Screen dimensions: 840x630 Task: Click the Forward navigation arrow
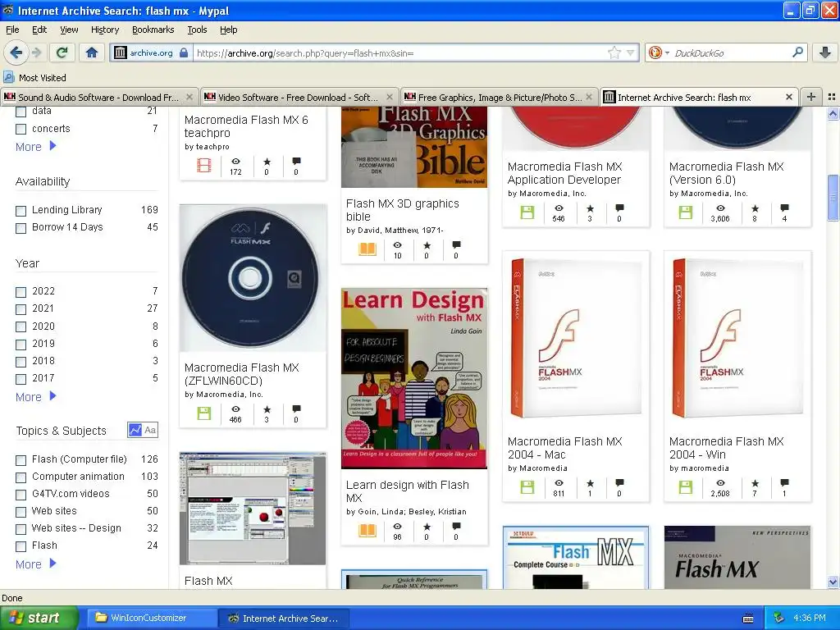pos(36,52)
